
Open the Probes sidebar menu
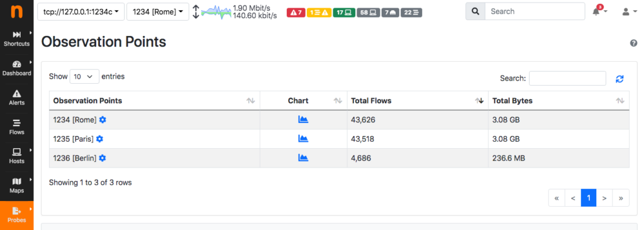click(17, 215)
